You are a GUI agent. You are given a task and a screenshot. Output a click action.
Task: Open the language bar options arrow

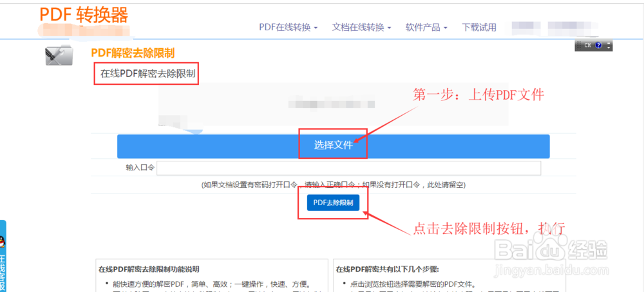tap(609, 48)
